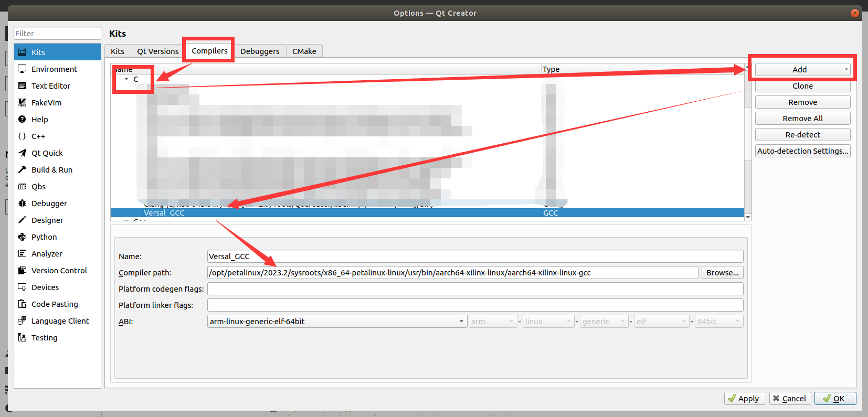Select the Kits category icon
Viewport: 868px width, 417px height.
[22, 52]
